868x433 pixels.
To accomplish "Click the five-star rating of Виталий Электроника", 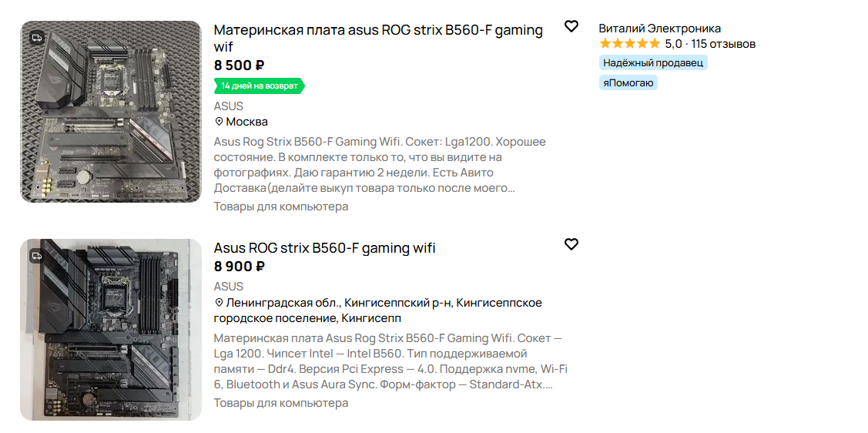I will (629, 44).
